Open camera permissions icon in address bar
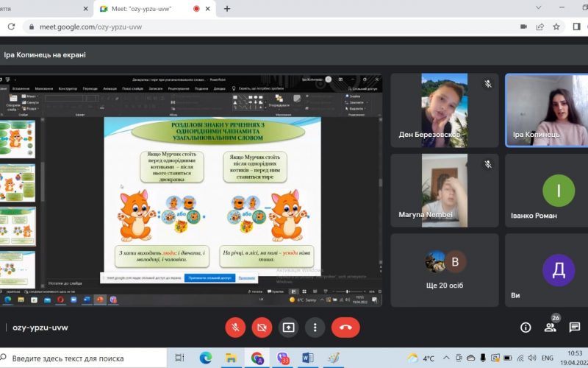 [523, 26]
